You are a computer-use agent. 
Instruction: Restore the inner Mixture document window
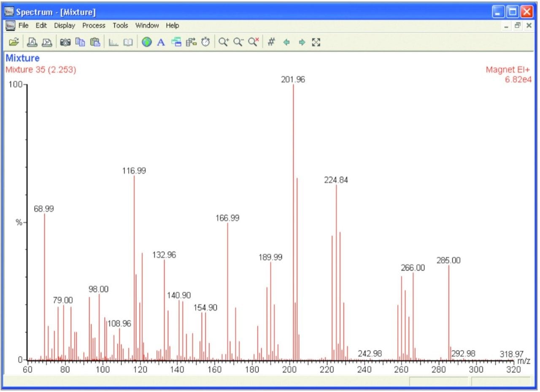point(517,26)
